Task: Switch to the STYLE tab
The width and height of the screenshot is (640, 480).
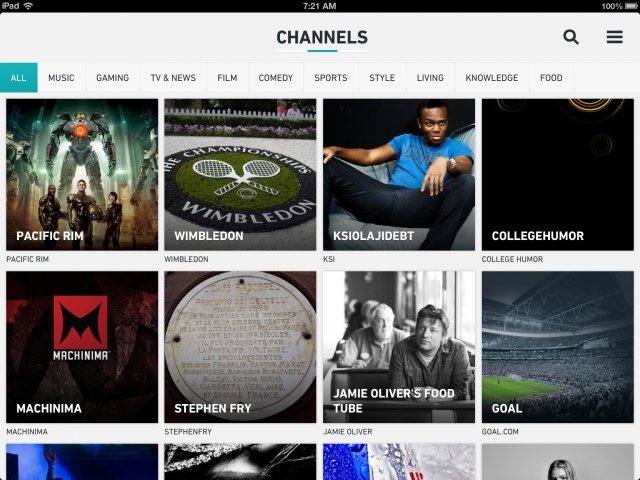Action: 382,78
